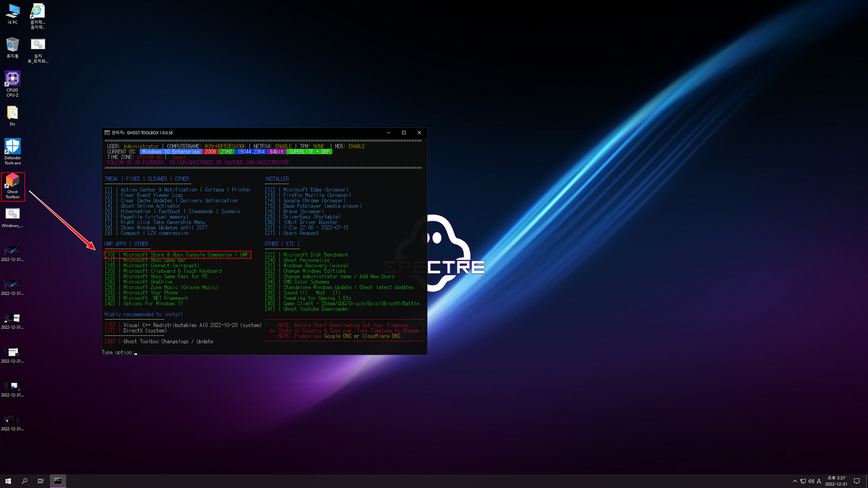This screenshot has height=488, width=868.
Task: Select the Ghost Toolbox desktop shortcut
Action: click(x=13, y=187)
